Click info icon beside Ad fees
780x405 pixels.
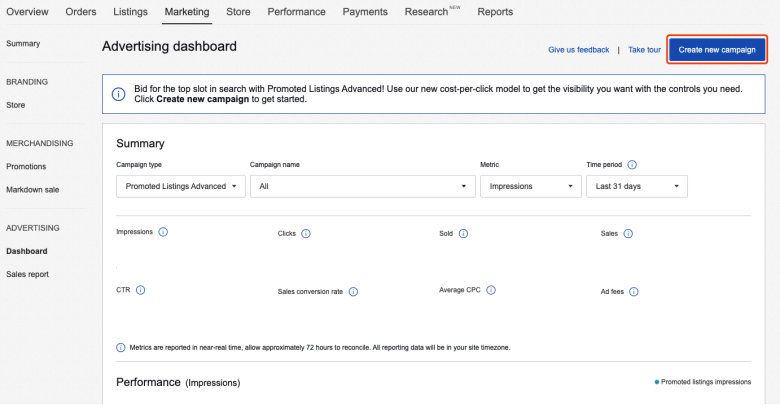click(x=634, y=292)
